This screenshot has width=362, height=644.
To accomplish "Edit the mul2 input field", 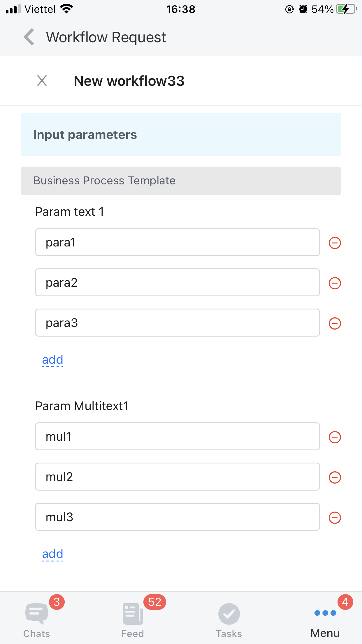I will click(177, 477).
